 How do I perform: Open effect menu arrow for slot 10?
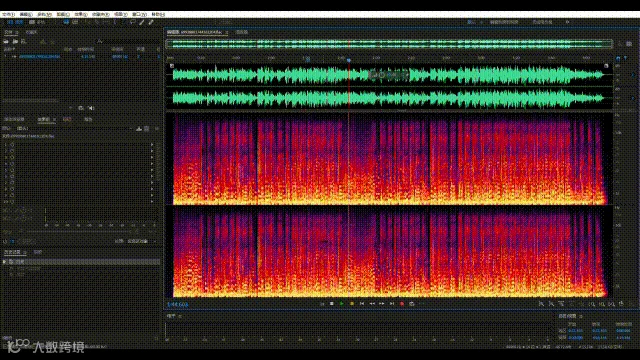click(152, 202)
